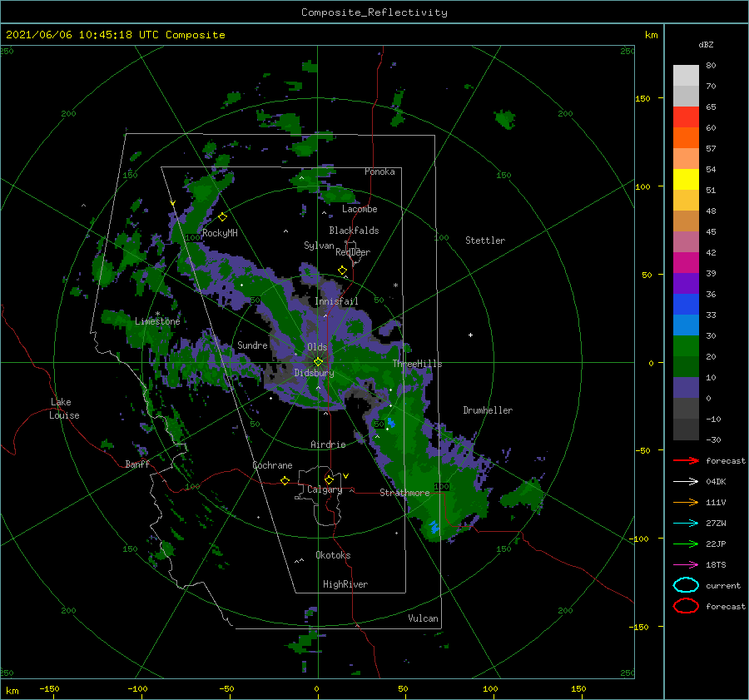Click the Limestone label
749x700 pixels.
coord(157,321)
